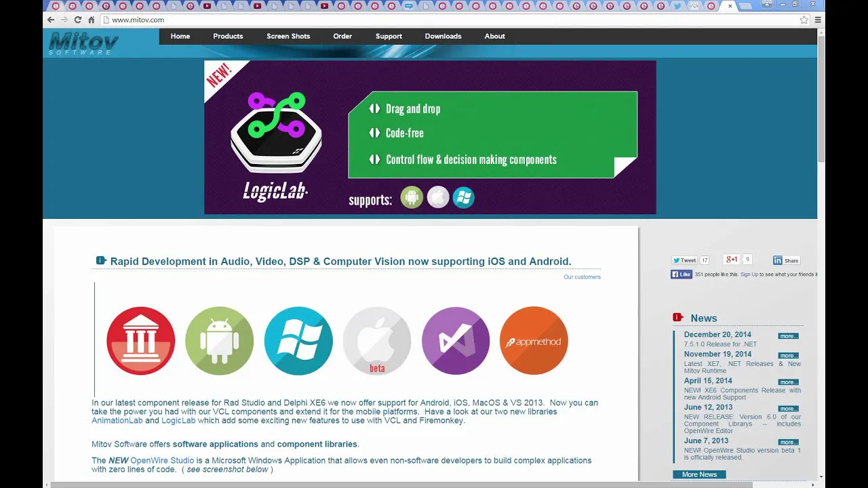Screen dimensions: 868x488
Task: Click the Chrome user profile icon
Action: (766, 4)
